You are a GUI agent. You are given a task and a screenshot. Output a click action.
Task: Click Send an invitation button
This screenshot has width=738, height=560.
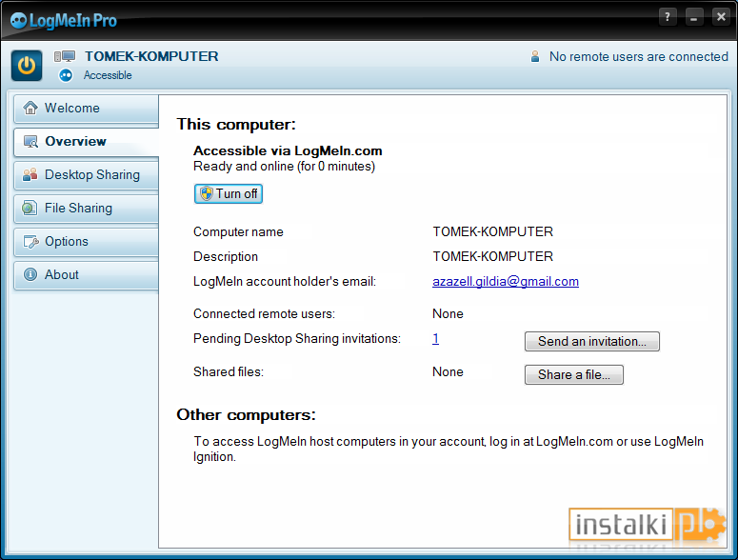pos(592,341)
